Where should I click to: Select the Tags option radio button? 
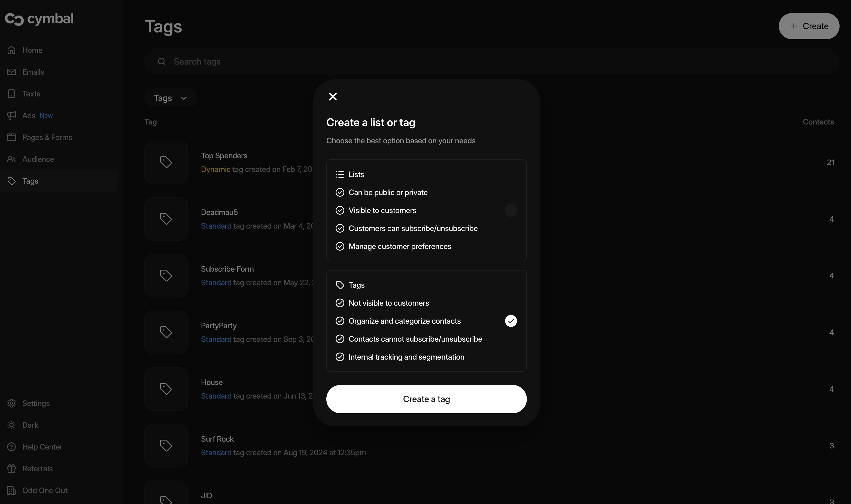510,321
